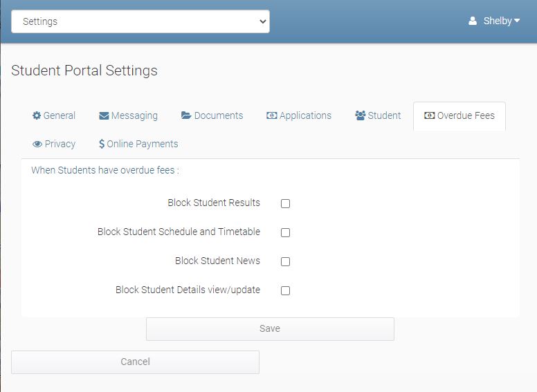Click the dollar icon beside Online Payments

(x=102, y=144)
